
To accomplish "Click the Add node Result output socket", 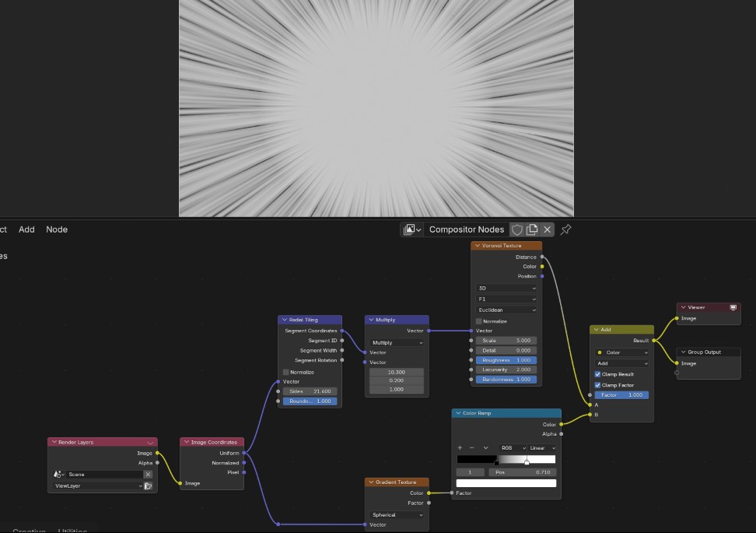I will point(654,341).
